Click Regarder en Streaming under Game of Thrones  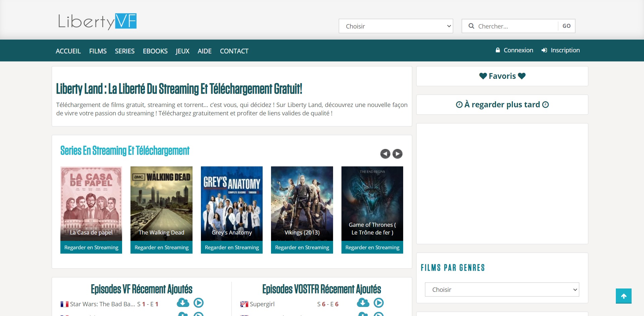(372, 247)
